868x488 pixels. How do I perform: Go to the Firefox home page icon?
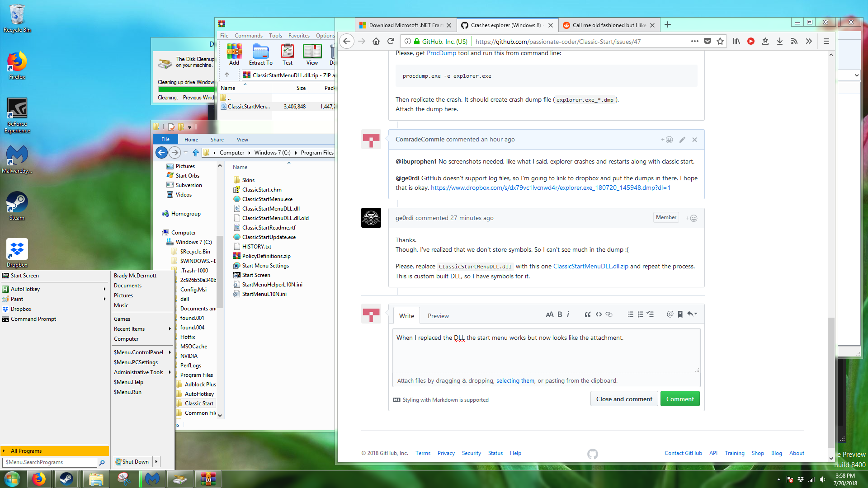point(376,41)
